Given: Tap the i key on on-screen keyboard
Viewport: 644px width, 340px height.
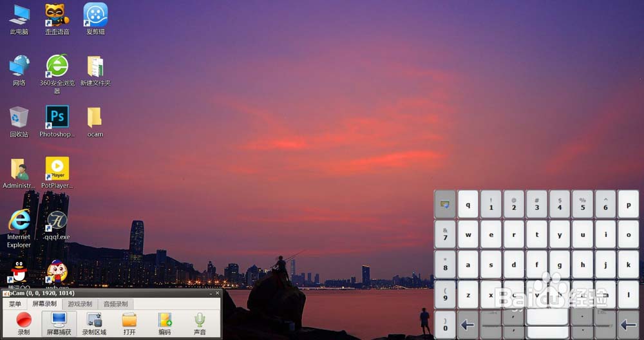Looking at the screenshot, I should (605, 234).
